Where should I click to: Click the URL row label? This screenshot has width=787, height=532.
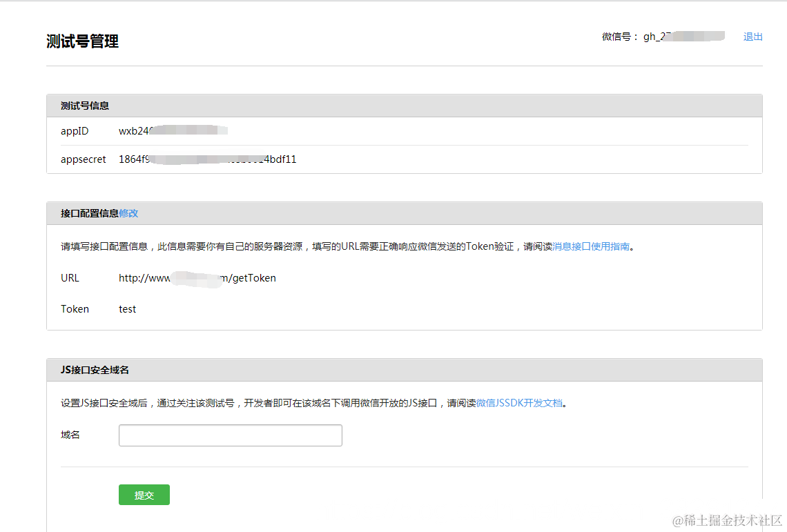tap(70, 278)
